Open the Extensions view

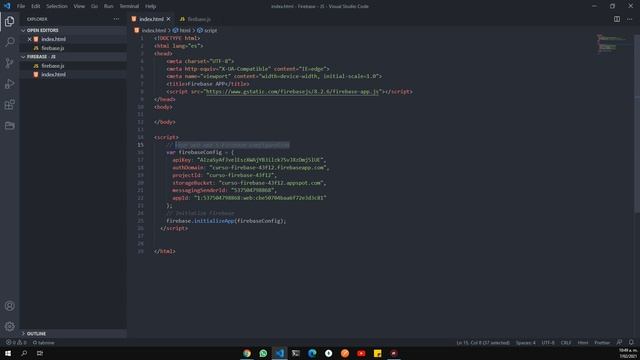(x=10, y=104)
